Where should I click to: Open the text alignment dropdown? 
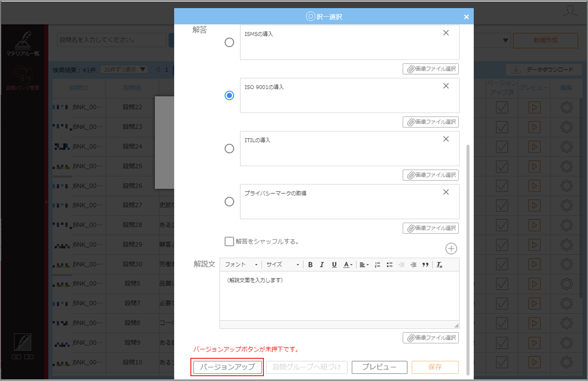pos(364,265)
